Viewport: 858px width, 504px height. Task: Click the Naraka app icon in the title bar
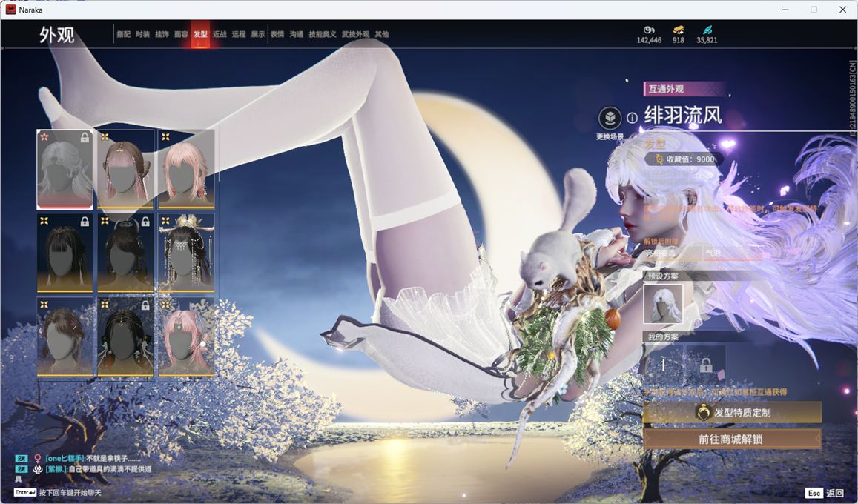click(x=10, y=10)
